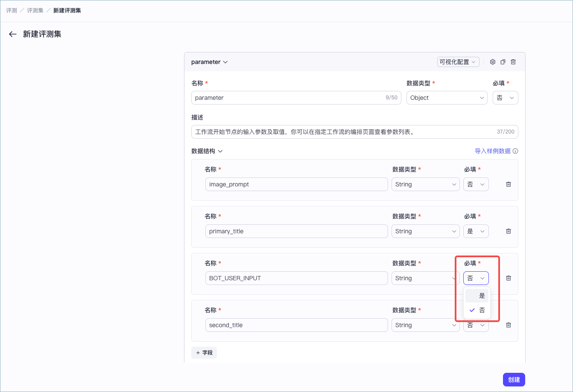Edit the primary_title name field

point(297,231)
